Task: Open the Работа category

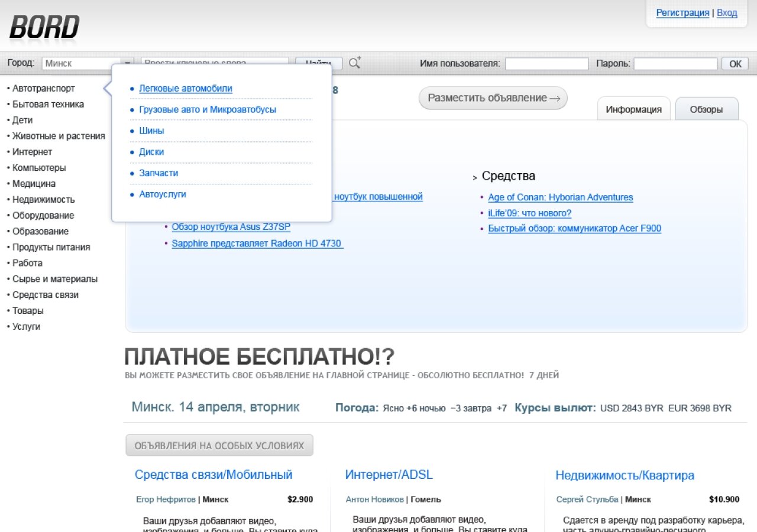Action: pos(27,264)
